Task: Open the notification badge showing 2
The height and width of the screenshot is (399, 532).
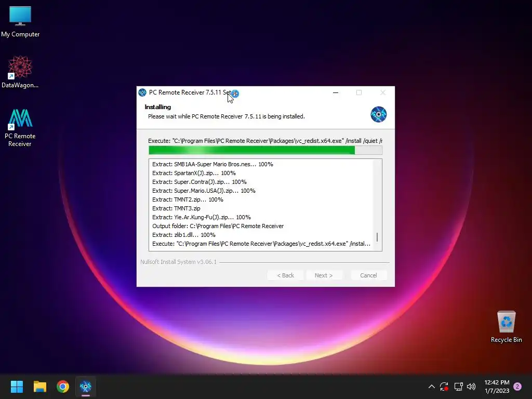Action: point(517,387)
